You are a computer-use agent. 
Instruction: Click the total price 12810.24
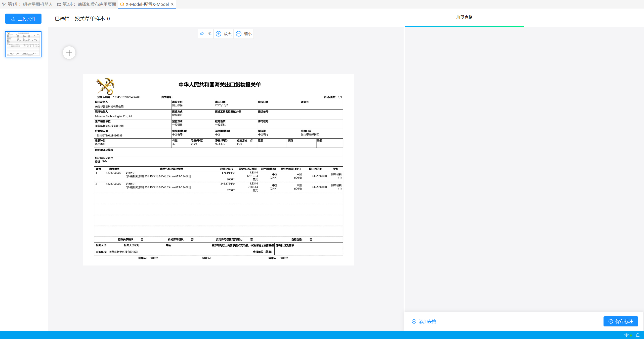[252, 176]
